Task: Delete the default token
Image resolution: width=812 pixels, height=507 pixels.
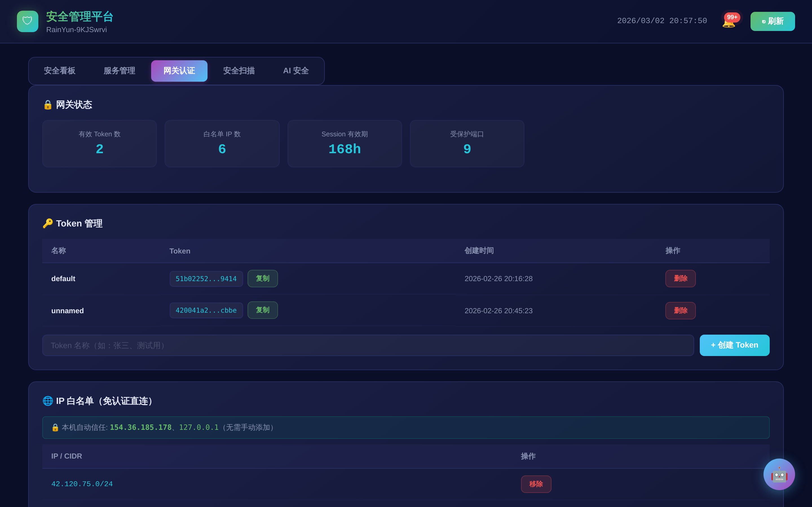Action: pos(680,279)
